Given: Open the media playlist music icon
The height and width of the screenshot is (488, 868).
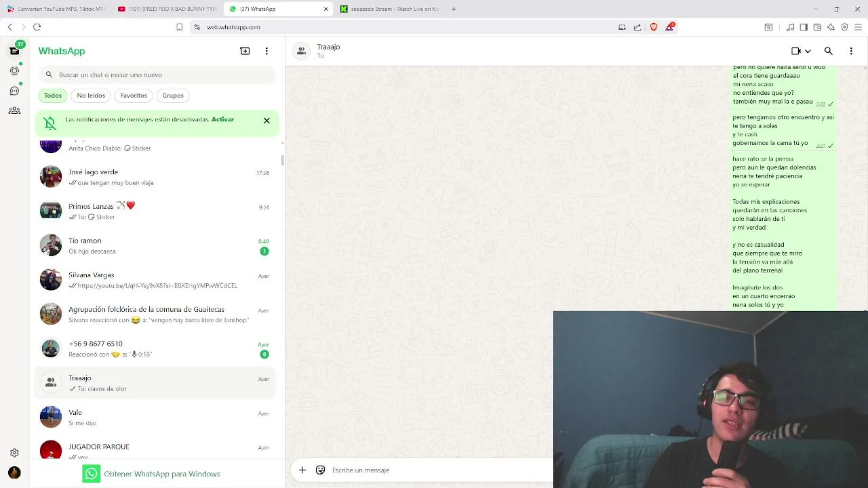Looking at the screenshot, I should [x=790, y=27].
